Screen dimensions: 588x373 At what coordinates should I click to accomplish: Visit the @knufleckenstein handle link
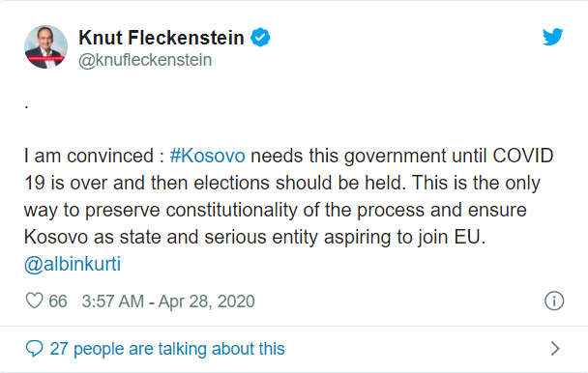tap(145, 60)
